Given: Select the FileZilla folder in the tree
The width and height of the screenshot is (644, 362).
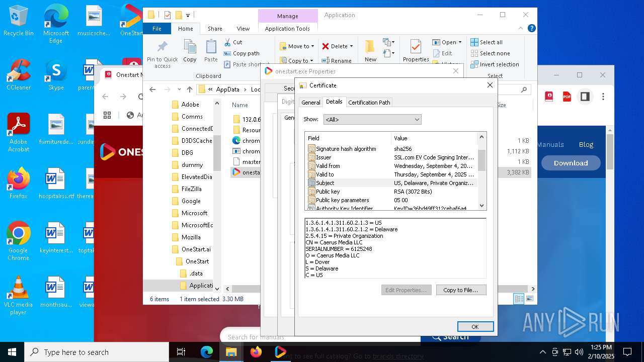Looking at the screenshot, I should (191, 189).
